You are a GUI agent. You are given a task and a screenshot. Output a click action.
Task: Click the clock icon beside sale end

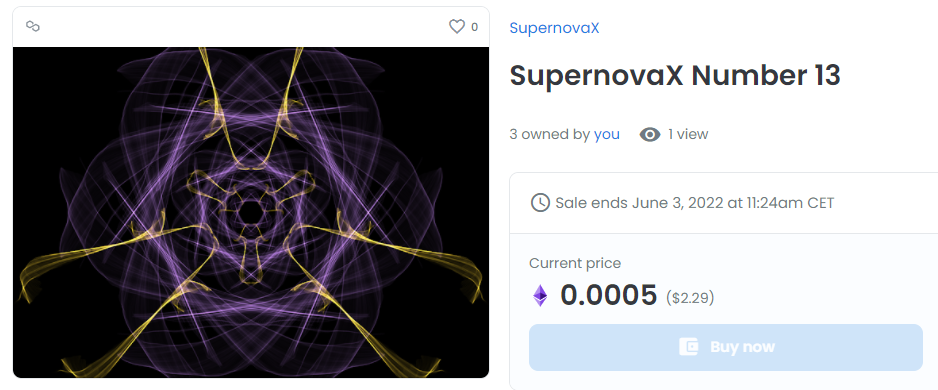(x=540, y=203)
